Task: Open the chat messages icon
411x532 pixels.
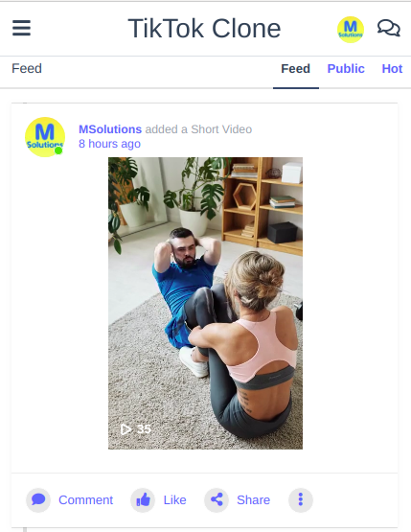Action: 389,28
